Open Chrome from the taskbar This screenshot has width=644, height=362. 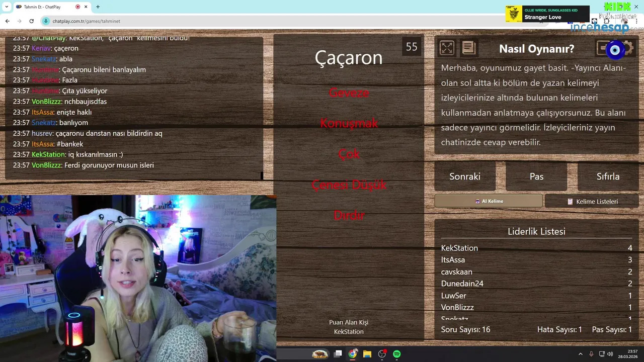click(x=353, y=354)
